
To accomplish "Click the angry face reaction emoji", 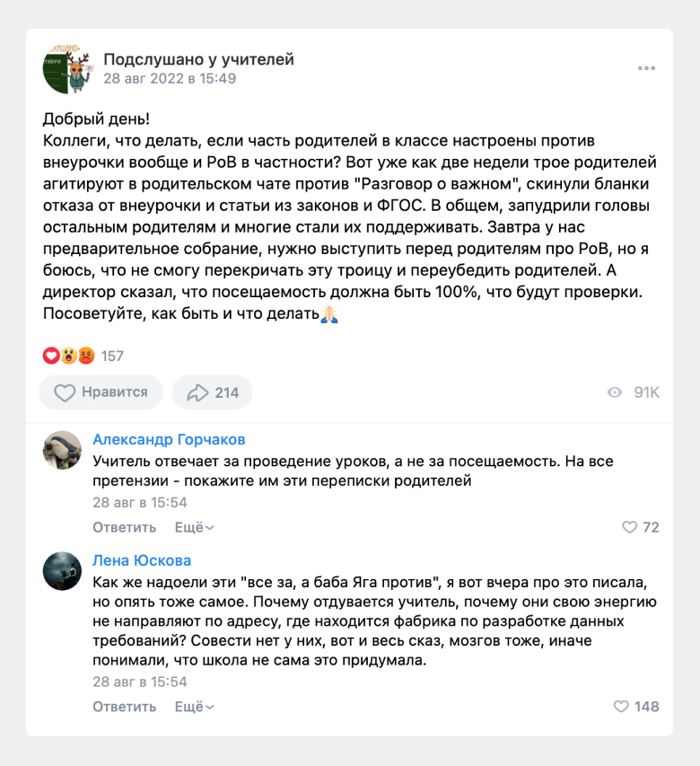I will click(86, 356).
